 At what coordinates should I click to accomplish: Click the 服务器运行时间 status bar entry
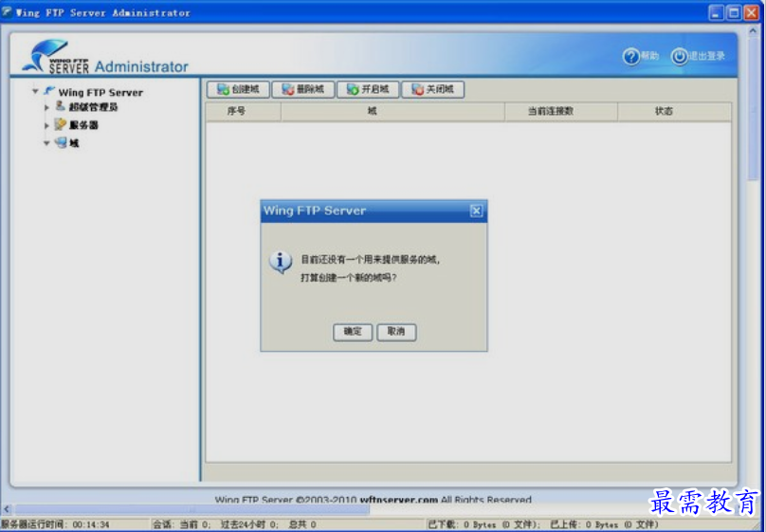tap(55, 524)
